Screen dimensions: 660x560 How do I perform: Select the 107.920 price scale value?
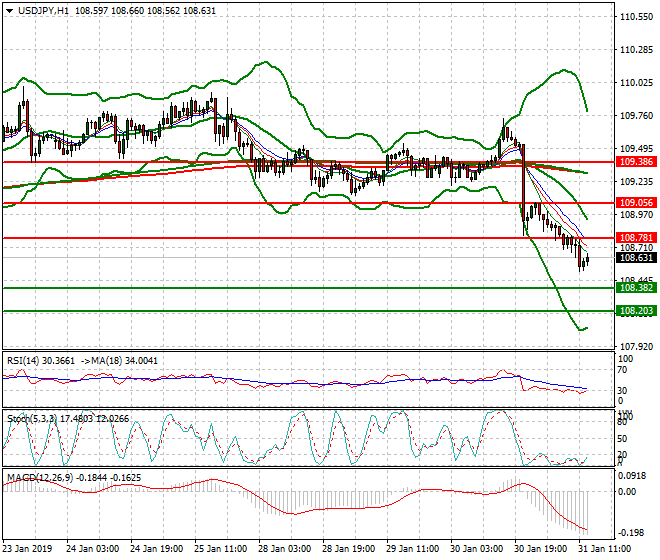[x=636, y=347]
